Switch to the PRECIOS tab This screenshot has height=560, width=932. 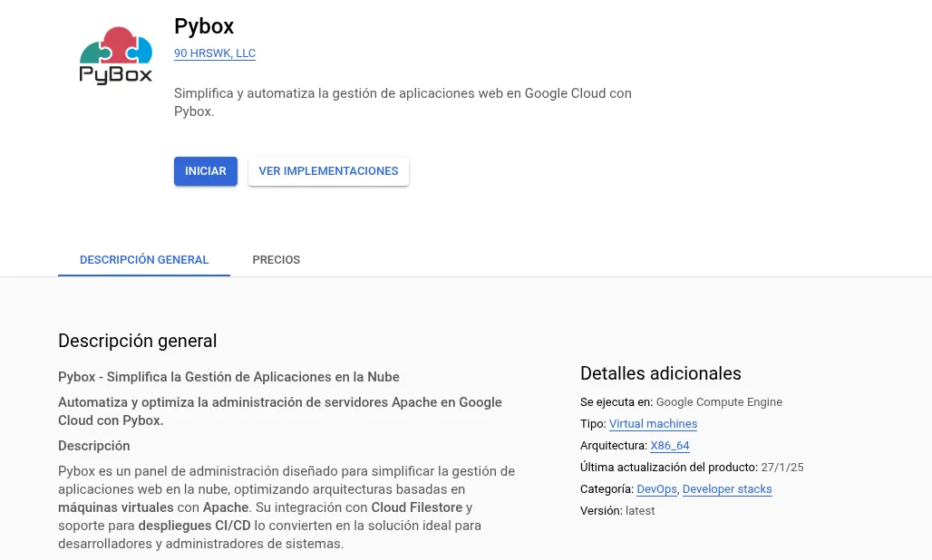tap(276, 259)
